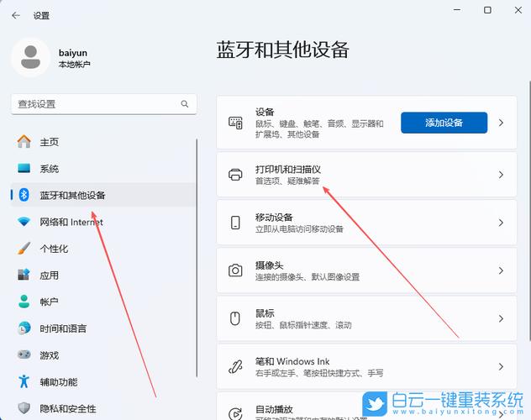Image resolution: width=531 pixels, height=420 pixels.
Task: Open 帐户 settings page
Action: pos(103,302)
